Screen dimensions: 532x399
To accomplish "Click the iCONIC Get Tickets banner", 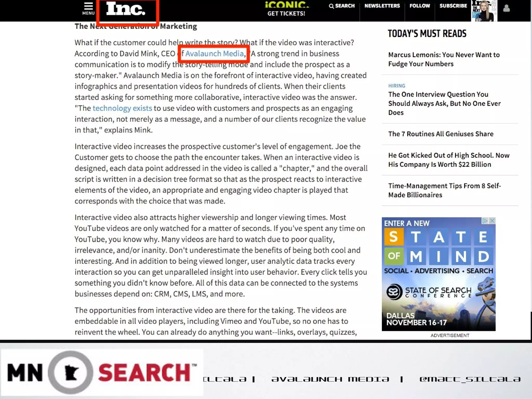I will coord(286,9).
